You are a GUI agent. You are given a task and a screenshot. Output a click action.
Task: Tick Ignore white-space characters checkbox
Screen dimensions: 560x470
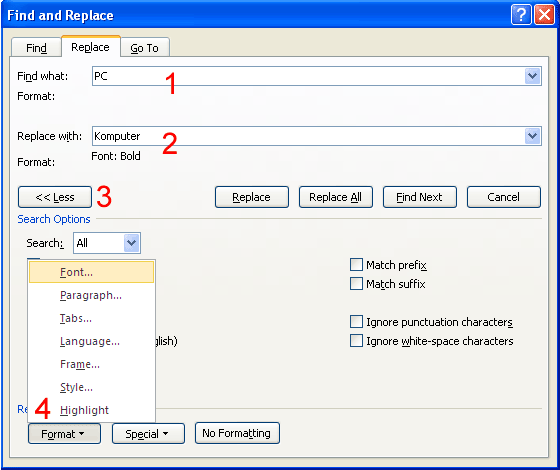pyautogui.click(x=356, y=341)
